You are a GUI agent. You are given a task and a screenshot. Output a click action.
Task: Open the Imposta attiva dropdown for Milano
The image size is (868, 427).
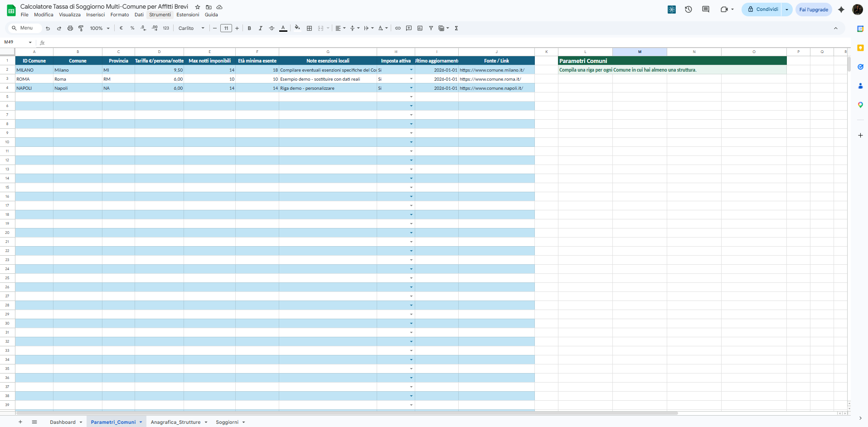pos(411,70)
